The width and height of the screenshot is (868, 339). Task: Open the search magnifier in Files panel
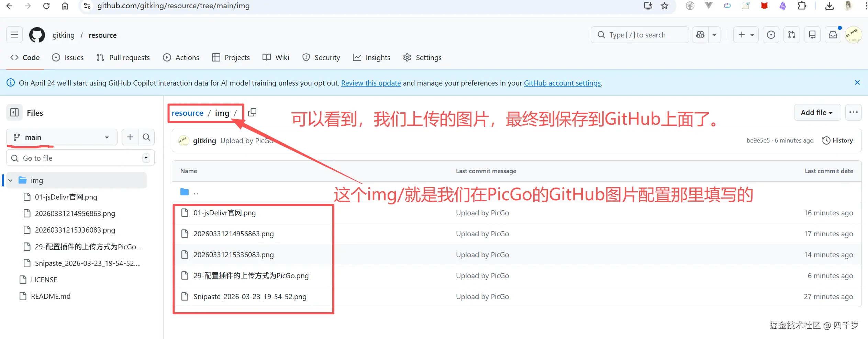click(147, 137)
